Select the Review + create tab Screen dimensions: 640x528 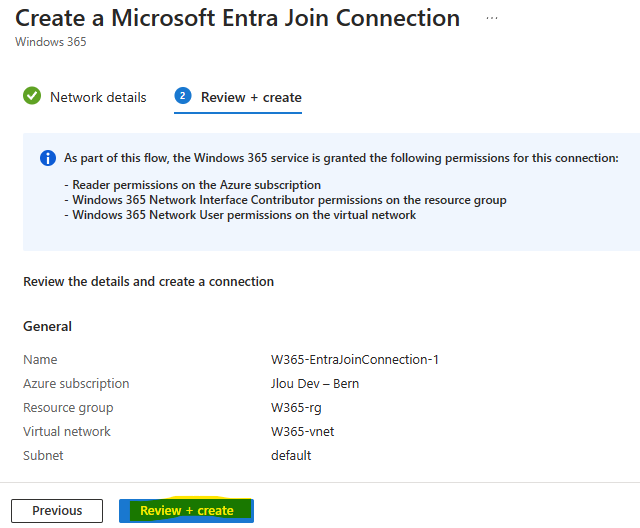238,98
